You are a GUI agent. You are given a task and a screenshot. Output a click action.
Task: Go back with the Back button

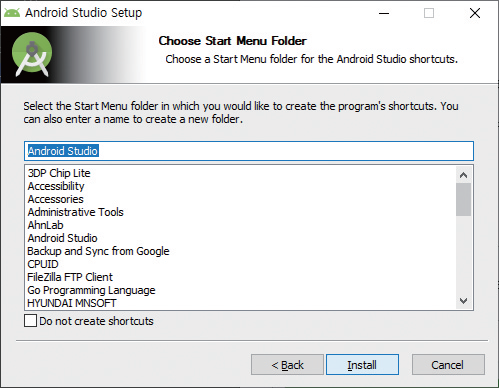(287, 365)
